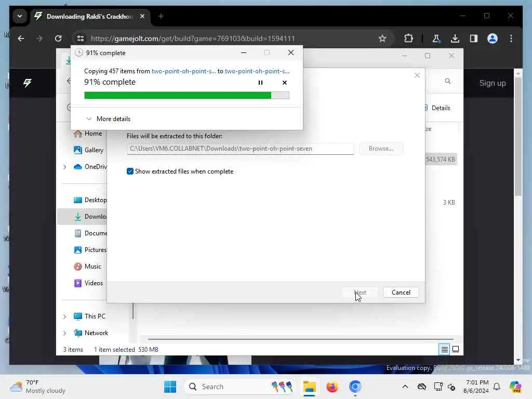The height and width of the screenshot is (399, 532).
Task: Select the Downloading Raldi's Crackhouse tab
Action: coord(90,16)
